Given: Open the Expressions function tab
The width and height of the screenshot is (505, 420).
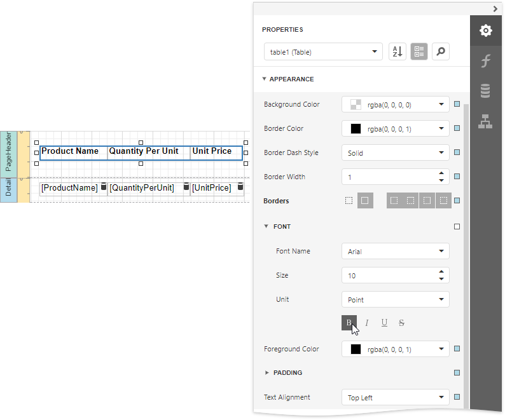Looking at the screenshot, I should point(485,61).
